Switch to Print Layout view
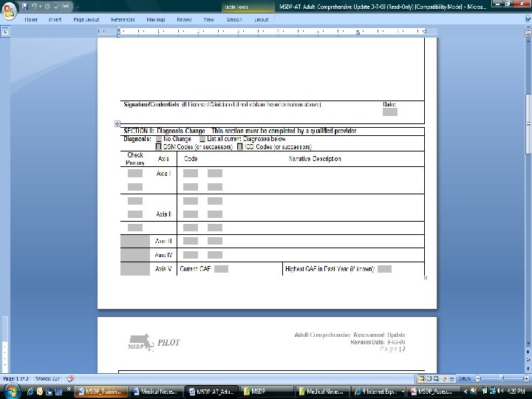532x399 pixels. [x=420, y=378]
